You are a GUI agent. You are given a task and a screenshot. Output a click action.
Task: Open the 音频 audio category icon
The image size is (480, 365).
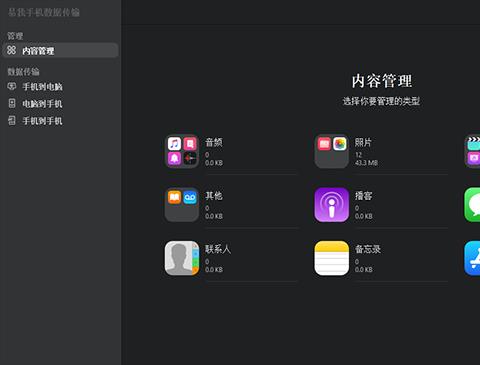182,151
